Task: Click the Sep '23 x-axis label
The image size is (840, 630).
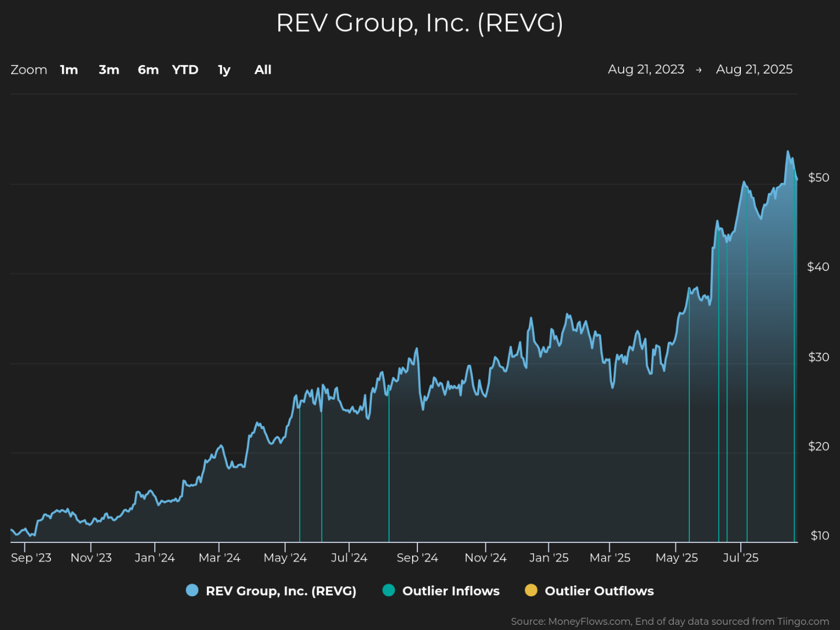Action: click(31, 557)
